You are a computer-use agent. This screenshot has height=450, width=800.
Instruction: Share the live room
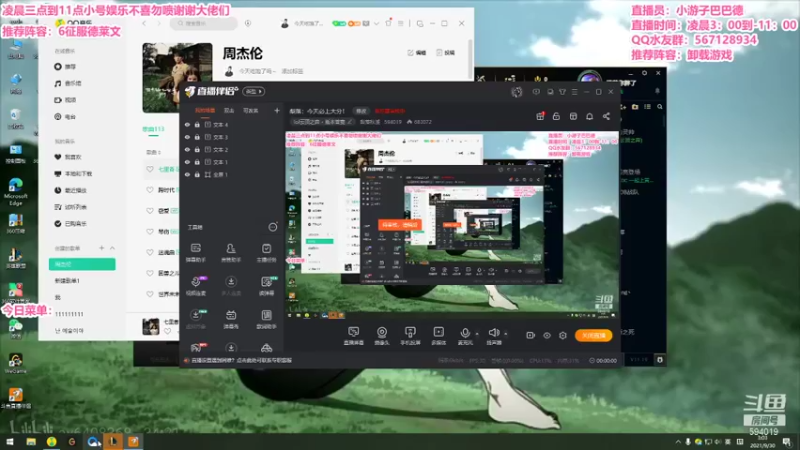click(606, 116)
